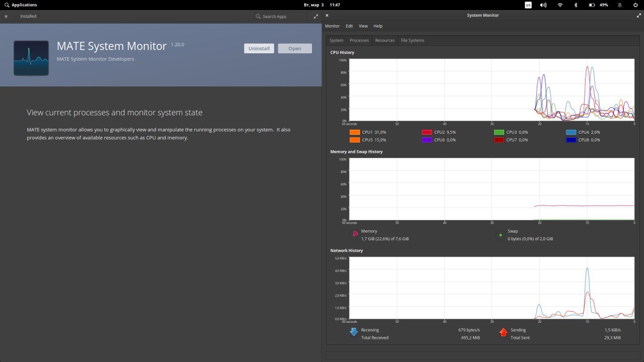644x362 pixels.
Task: Open the date and time calendar
Action: (x=322, y=5)
